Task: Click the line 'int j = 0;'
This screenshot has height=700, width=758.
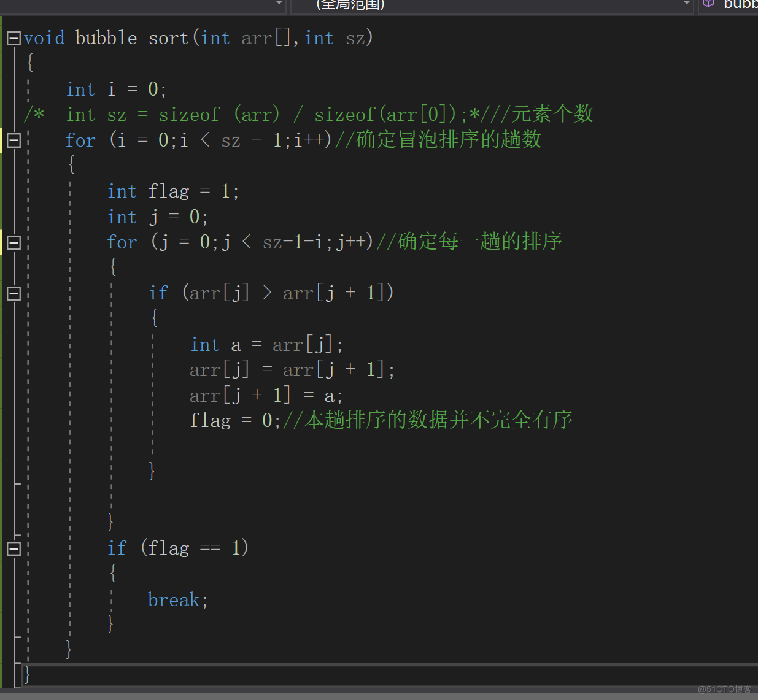Action: [158, 217]
